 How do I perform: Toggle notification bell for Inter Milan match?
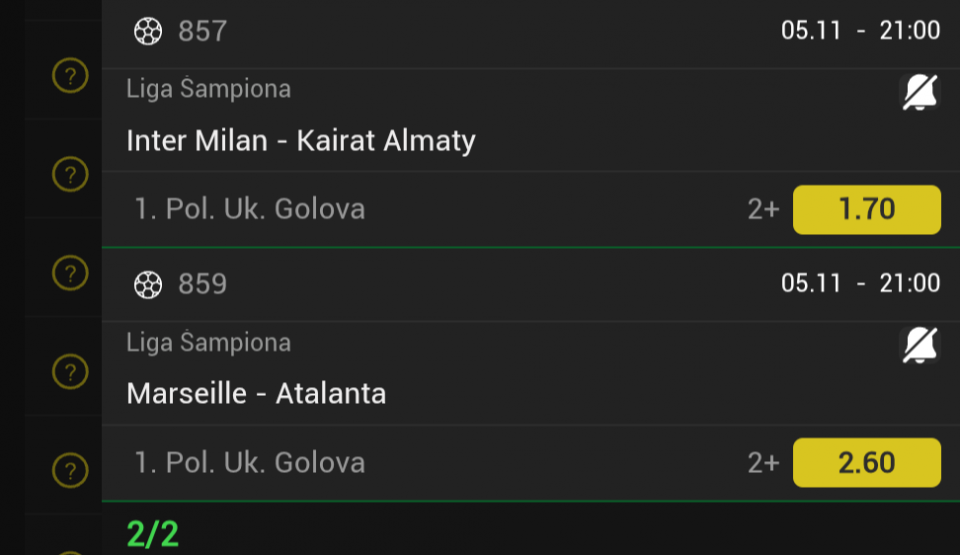tap(920, 94)
